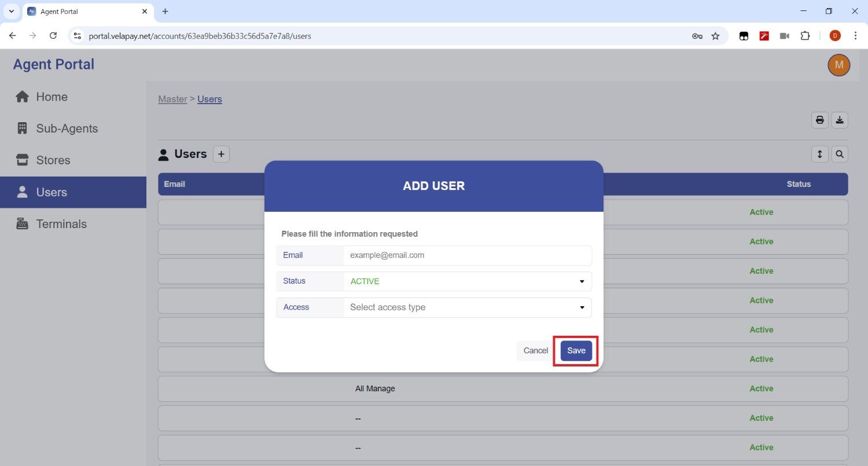Click the sort arrows icon in Users header
This screenshot has height=466, width=868.
click(819, 154)
